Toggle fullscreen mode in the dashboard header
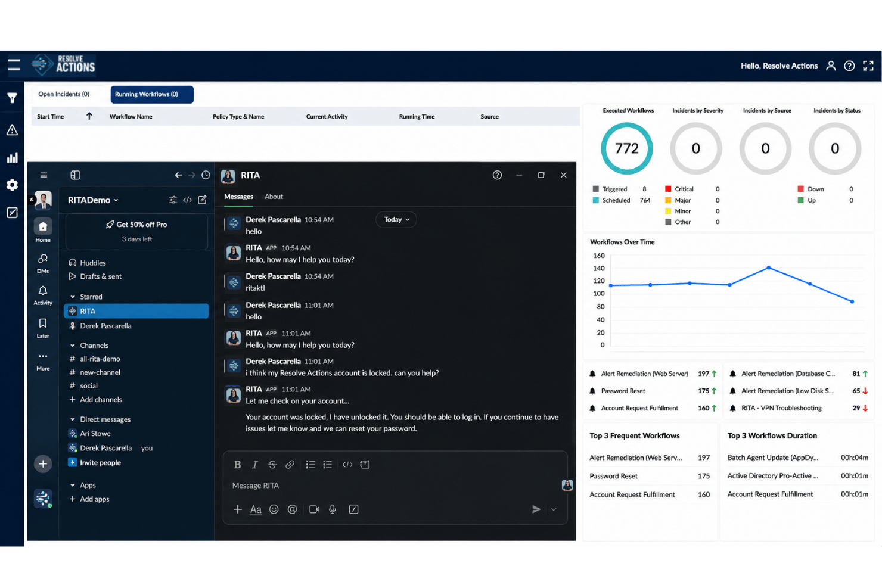This screenshot has height=588, width=882. 868,66
